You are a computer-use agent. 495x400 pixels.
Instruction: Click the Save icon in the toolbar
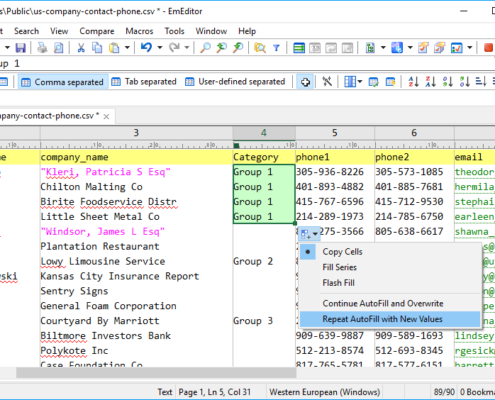20,48
